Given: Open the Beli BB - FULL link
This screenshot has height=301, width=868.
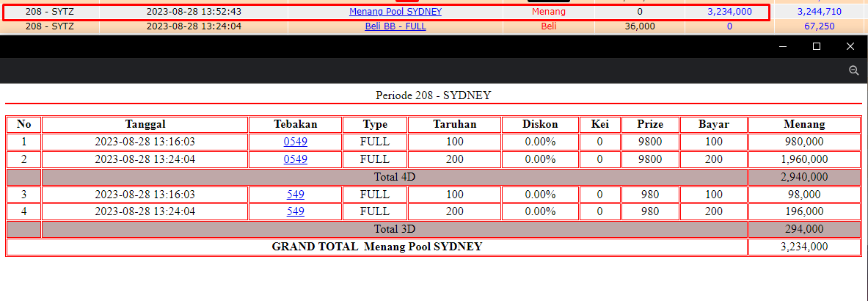Looking at the screenshot, I should [395, 26].
